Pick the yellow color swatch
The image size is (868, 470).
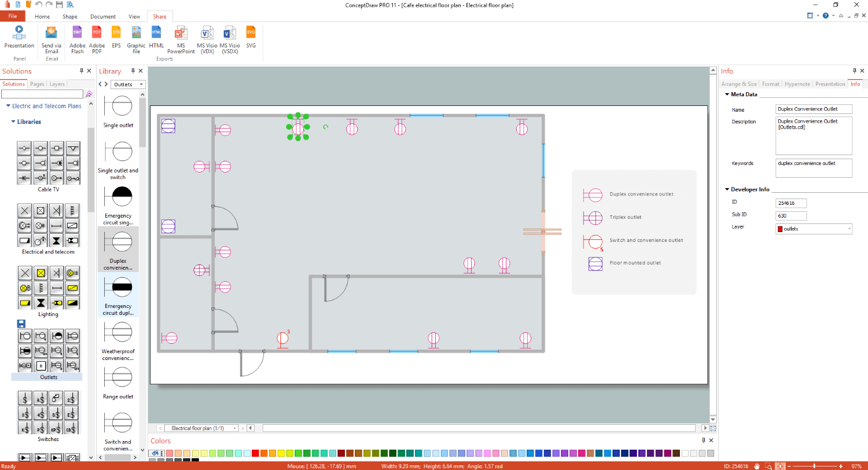tap(281, 453)
